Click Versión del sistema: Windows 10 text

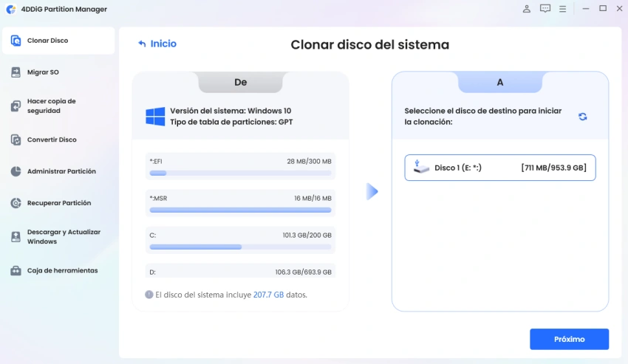tap(231, 111)
